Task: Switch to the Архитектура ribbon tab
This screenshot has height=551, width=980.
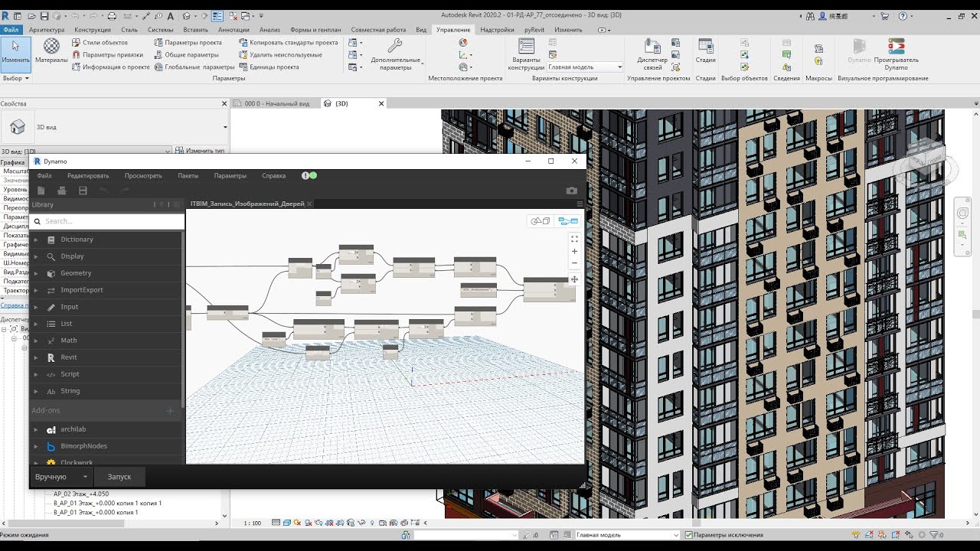Action: pos(47,30)
